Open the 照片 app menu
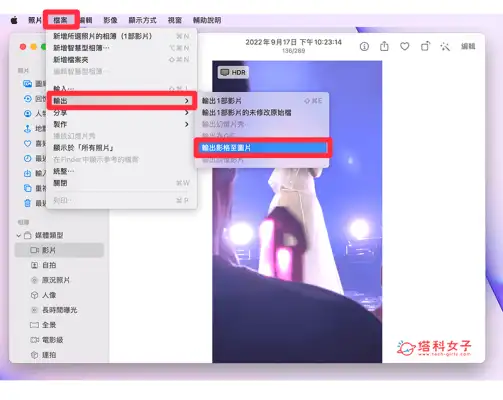Screen dimensions: 503x400 [35, 20]
